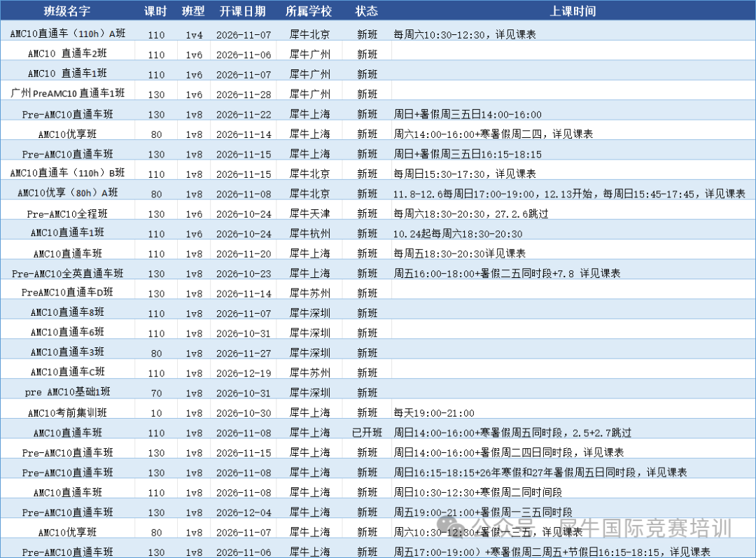The image size is (756, 558).
Task: Select the class Pre-AMC10全英直通车班
Action: pos(67,274)
